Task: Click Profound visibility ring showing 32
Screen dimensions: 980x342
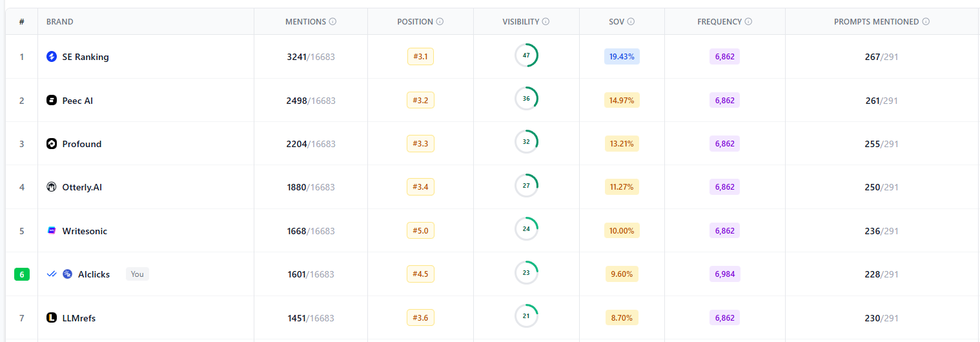Action: click(x=526, y=142)
